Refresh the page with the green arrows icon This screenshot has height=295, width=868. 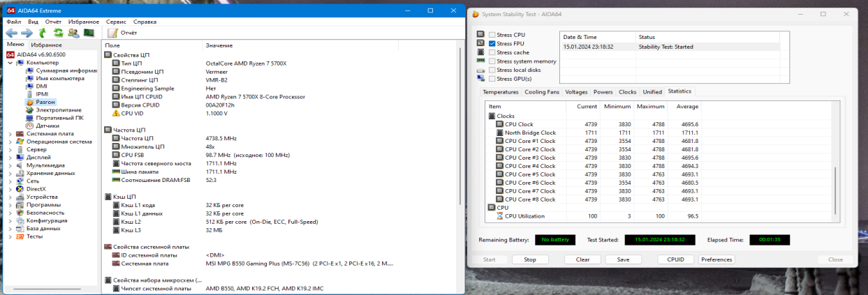[58, 33]
